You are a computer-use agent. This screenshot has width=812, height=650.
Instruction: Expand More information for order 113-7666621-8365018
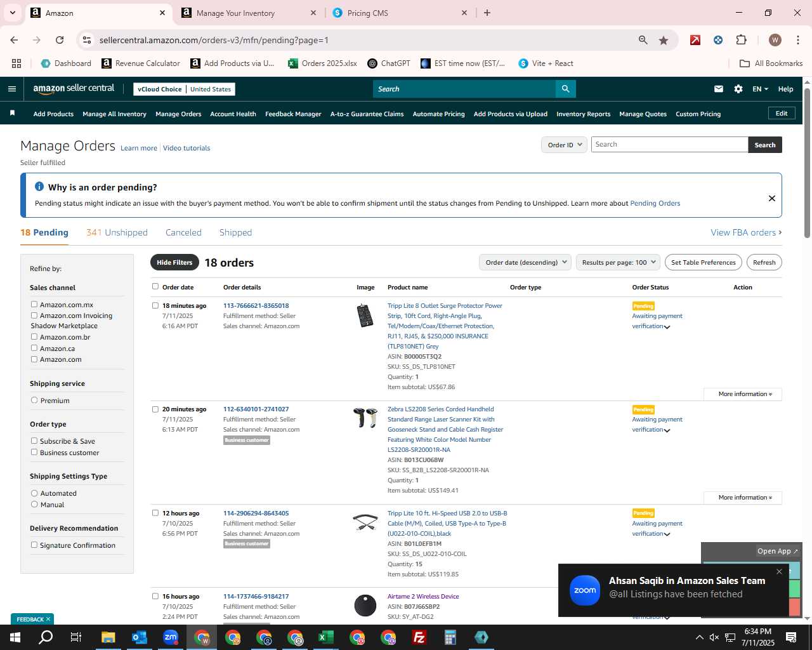[743, 394]
